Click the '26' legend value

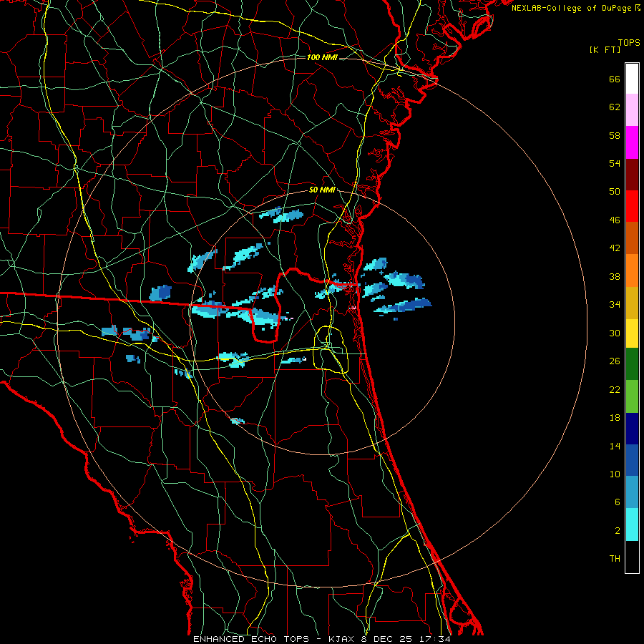tap(615, 361)
